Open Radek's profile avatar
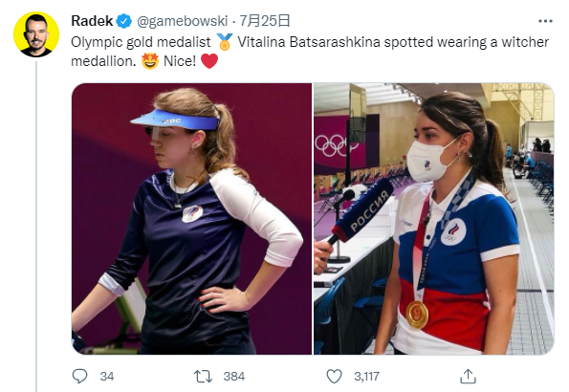569x392 pixels. click(x=36, y=34)
